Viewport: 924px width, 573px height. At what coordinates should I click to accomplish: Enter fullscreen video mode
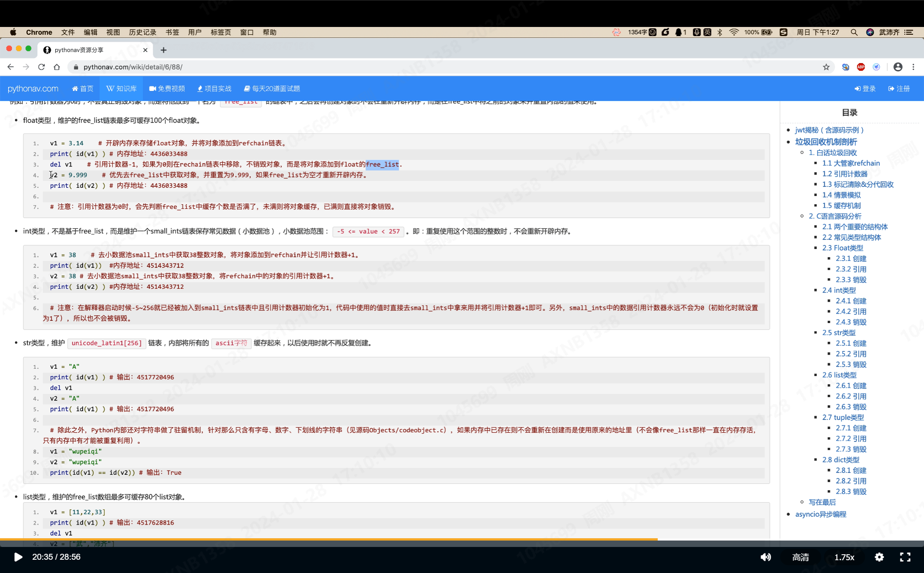tap(905, 557)
